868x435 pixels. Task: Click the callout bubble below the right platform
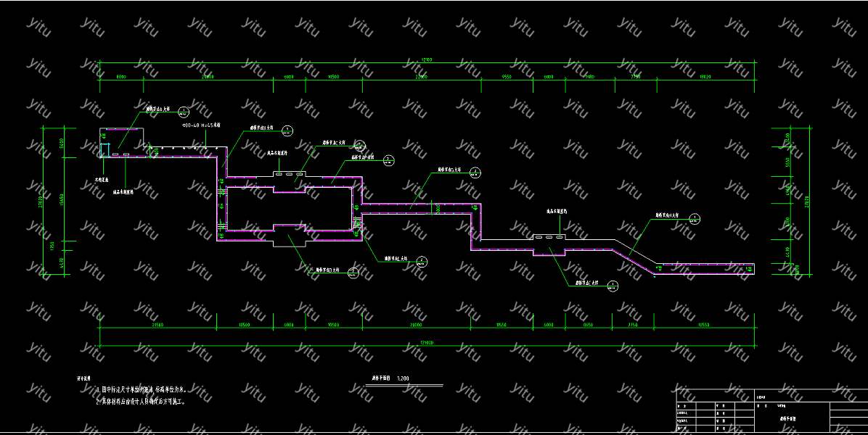pyautogui.click(x=613, y=286)
